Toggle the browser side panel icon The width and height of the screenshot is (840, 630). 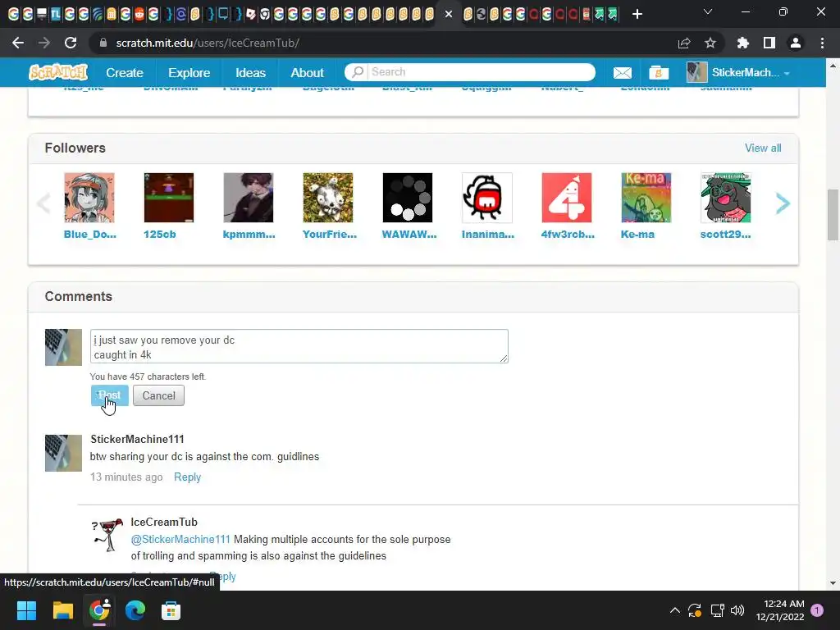coord(769,43)
